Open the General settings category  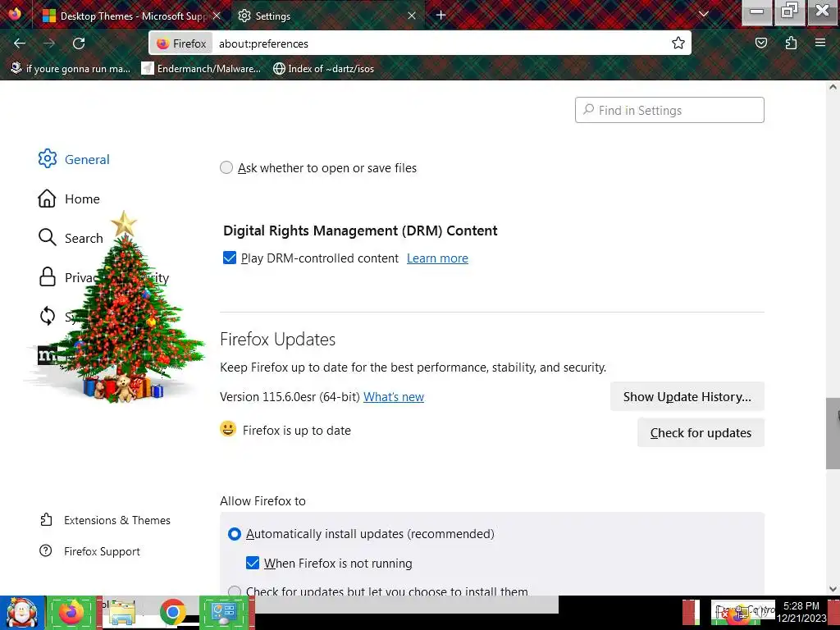click(x=74, y=159)
